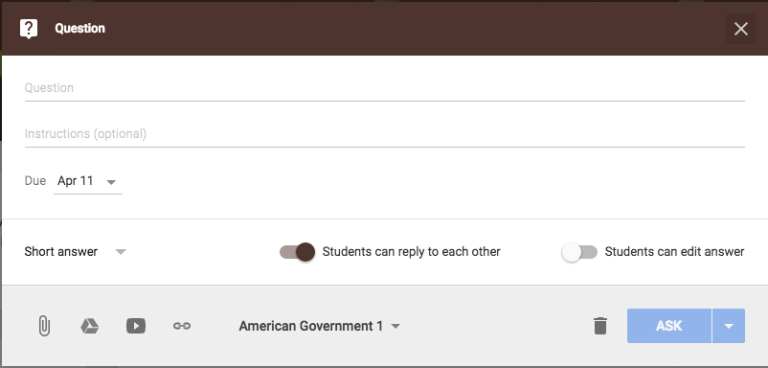Open the Due date dropdown
Screen dimensions: 768x368
pos(88,181)
